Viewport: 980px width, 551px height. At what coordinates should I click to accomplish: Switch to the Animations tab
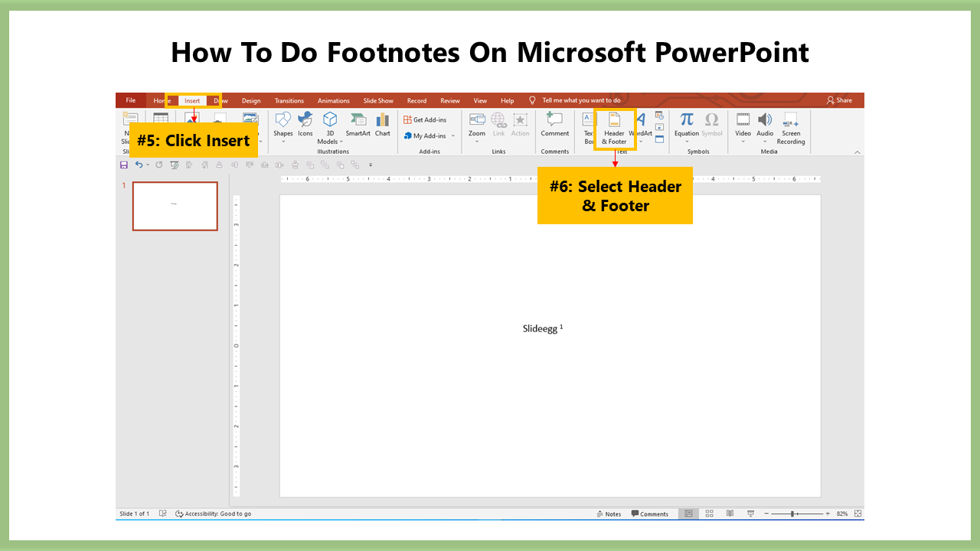coord(334,101)
